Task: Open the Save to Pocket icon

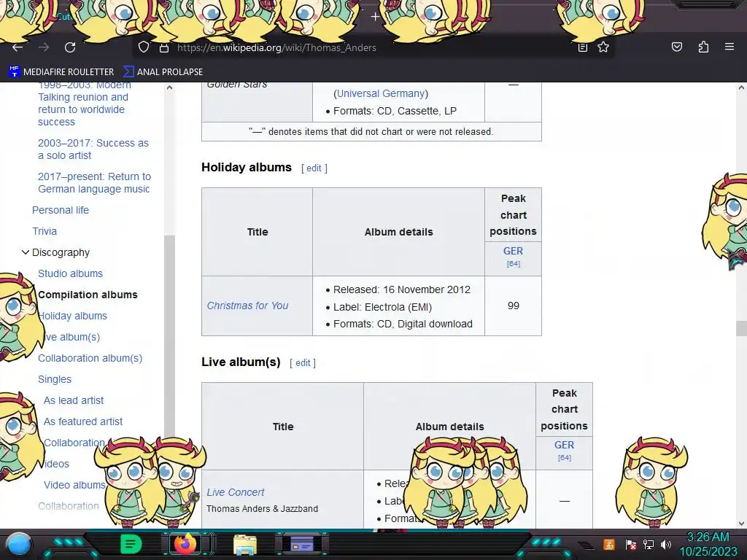Action: pos(676,47)
